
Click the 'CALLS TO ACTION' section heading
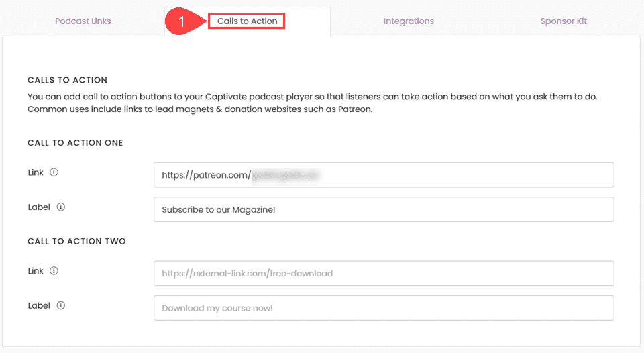click(67, 80)
